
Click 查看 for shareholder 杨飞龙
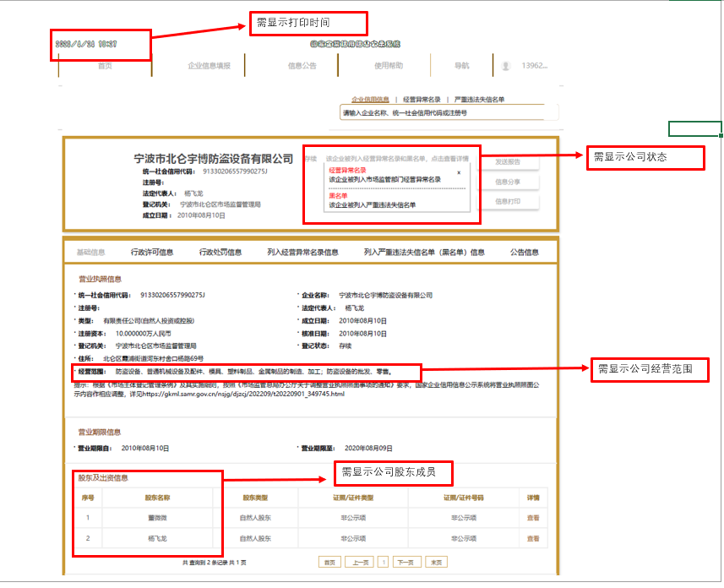tap(533, 538)
